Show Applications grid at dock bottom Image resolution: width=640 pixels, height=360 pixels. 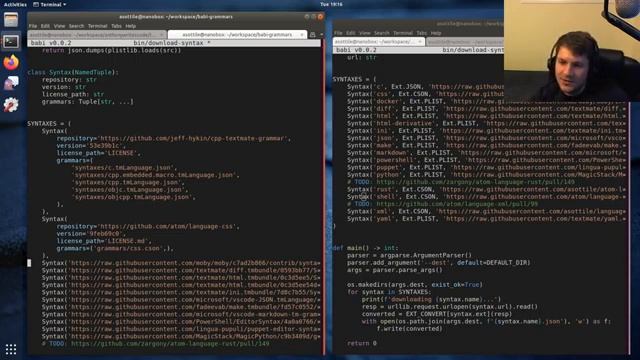click(x=11, y=349)
